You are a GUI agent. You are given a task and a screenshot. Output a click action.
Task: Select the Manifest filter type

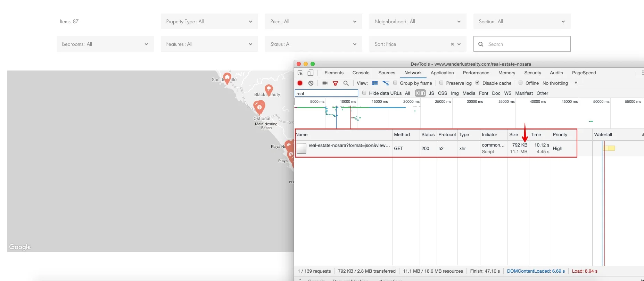point(524,93)
